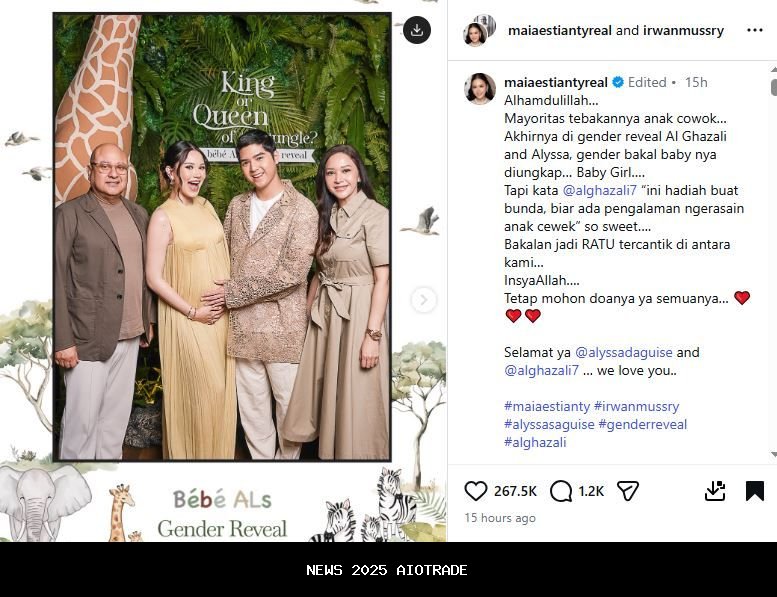Screen dimensions: 777x597
Task: Click the #alghazali hashtag
Action: 535,442
